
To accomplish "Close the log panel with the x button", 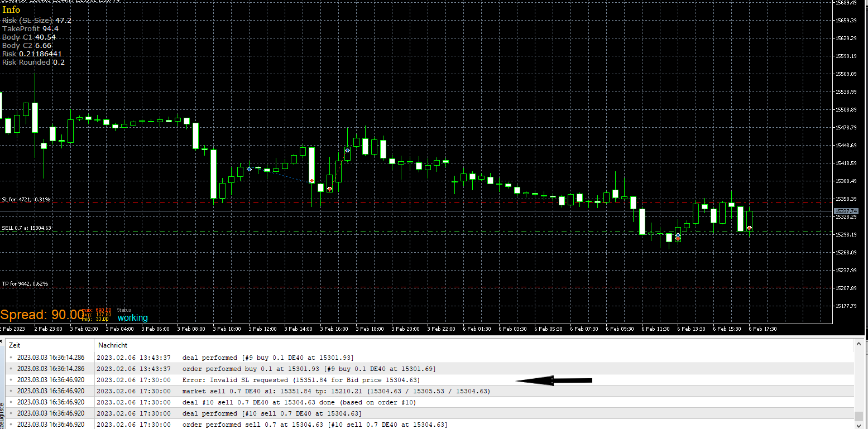I will click(2, 340).
